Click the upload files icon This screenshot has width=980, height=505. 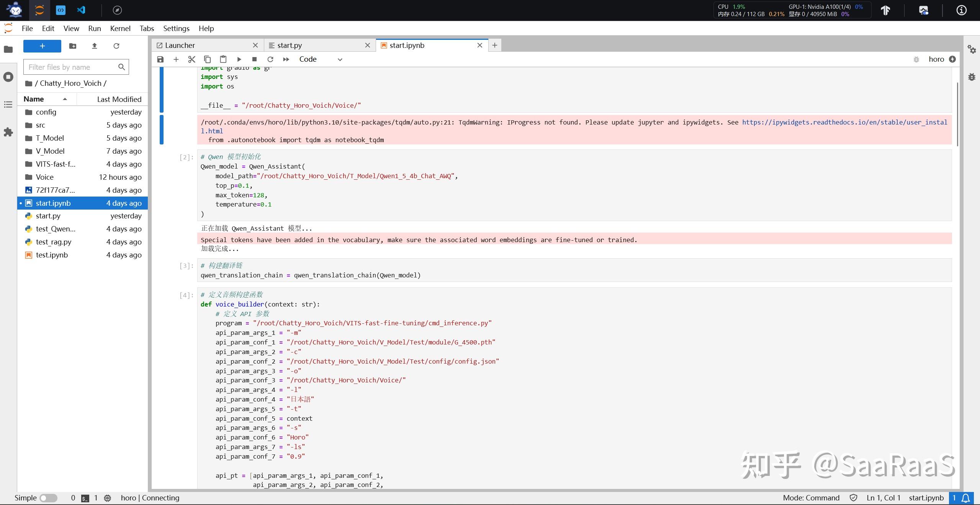(x=95, y=46)
